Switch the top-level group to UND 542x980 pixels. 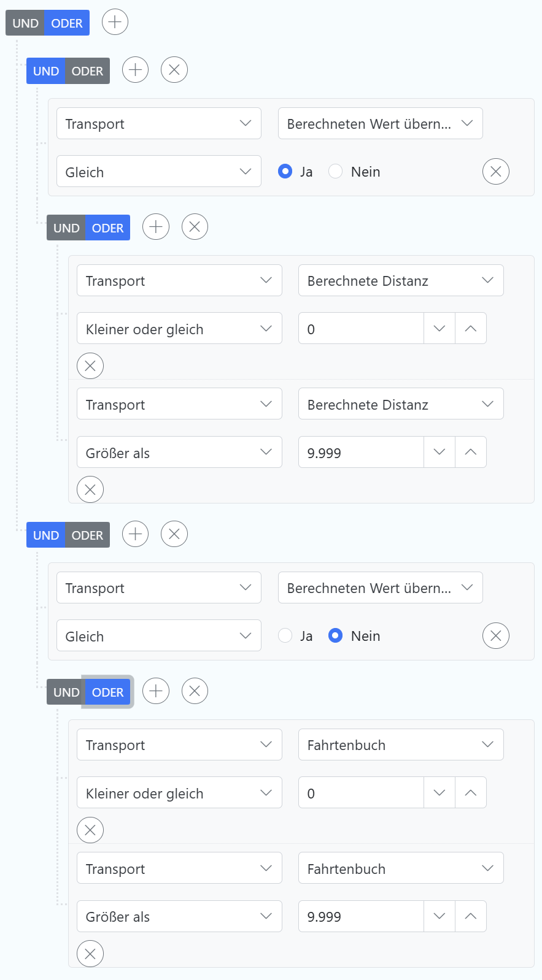25,23
